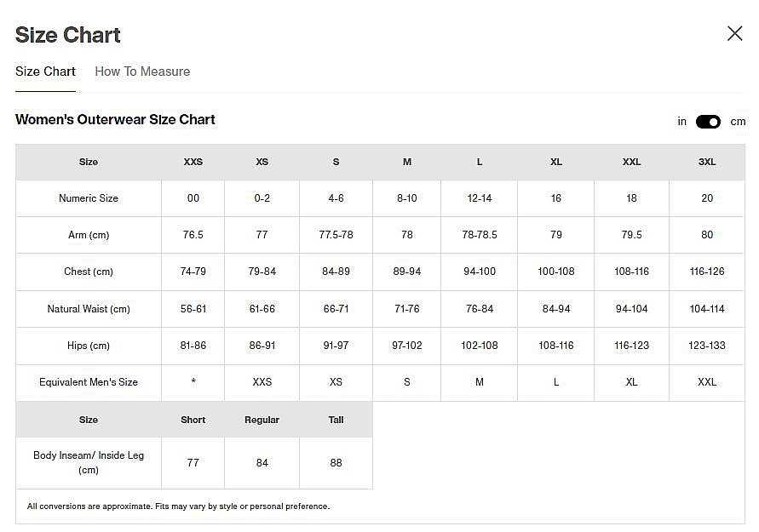Click the Short inseam column header
The height and width of the screenshot is (532, 759).
pos(193,420)
